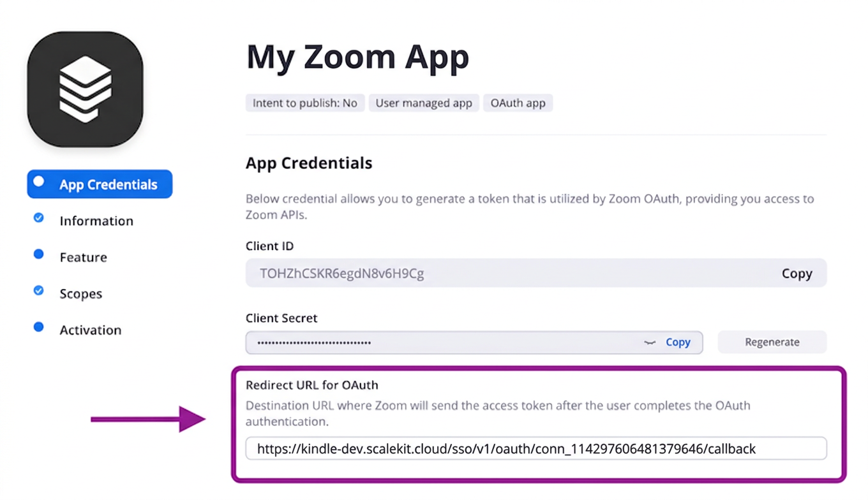Open the Scopes section

coord(80,293)
